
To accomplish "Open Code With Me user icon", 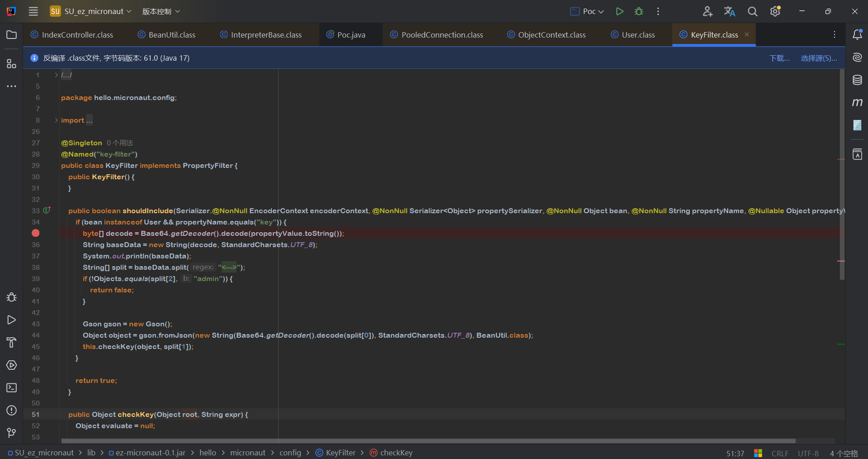I will (707, 11).
